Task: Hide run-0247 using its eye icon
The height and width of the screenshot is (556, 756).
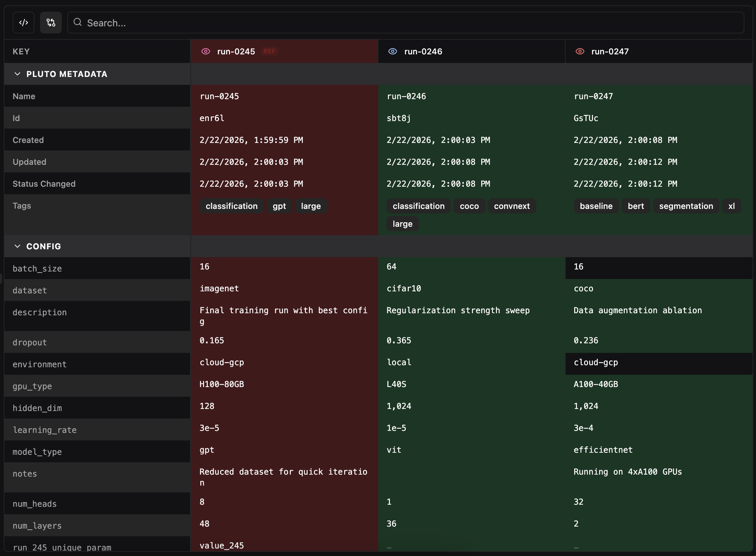Action: point(580,51)
